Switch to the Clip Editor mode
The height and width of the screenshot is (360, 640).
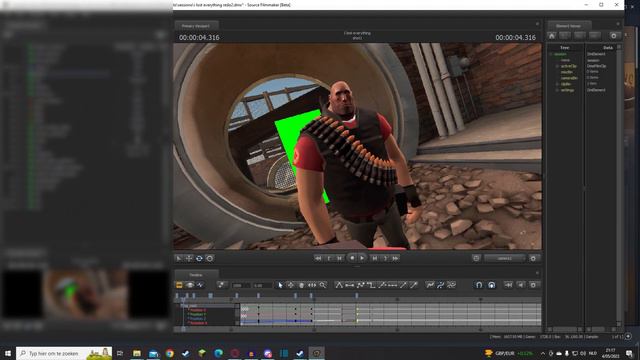click(x=179, y=285)
